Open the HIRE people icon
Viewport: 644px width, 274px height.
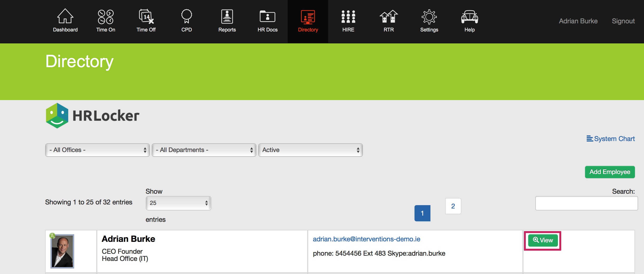[x=348, y=16]
